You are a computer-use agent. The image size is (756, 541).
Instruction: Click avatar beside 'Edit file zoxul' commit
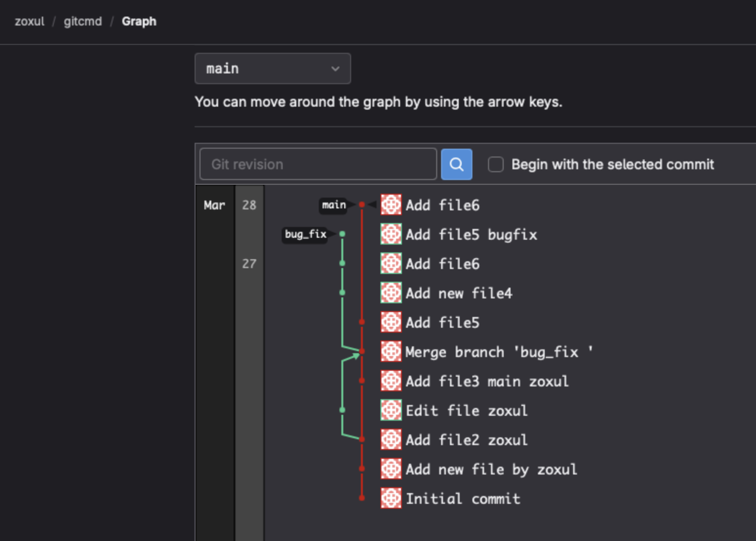[391, 410]
